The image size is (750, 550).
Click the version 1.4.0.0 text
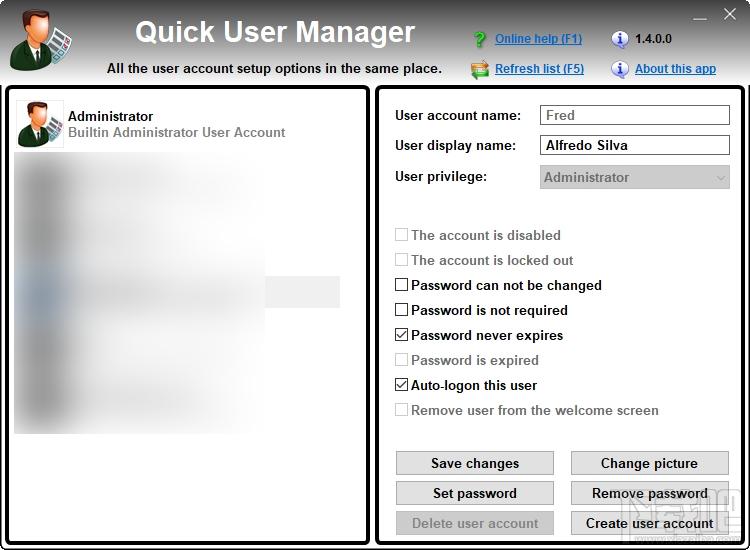click(653, 39)
